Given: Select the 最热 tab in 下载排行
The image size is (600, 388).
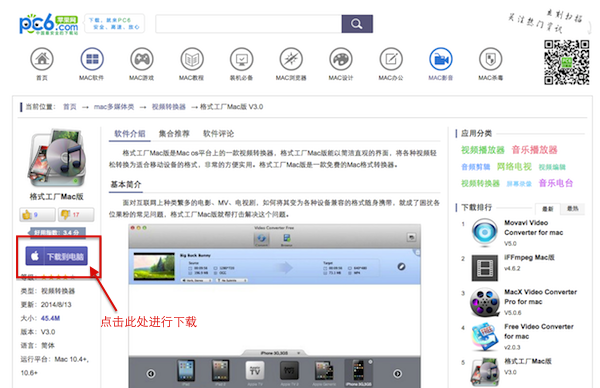Looking at the screenshot, I should [x=572, y=209].
